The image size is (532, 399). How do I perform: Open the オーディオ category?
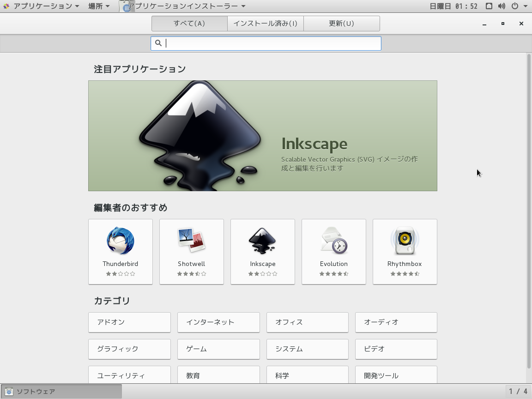[396, 322]
